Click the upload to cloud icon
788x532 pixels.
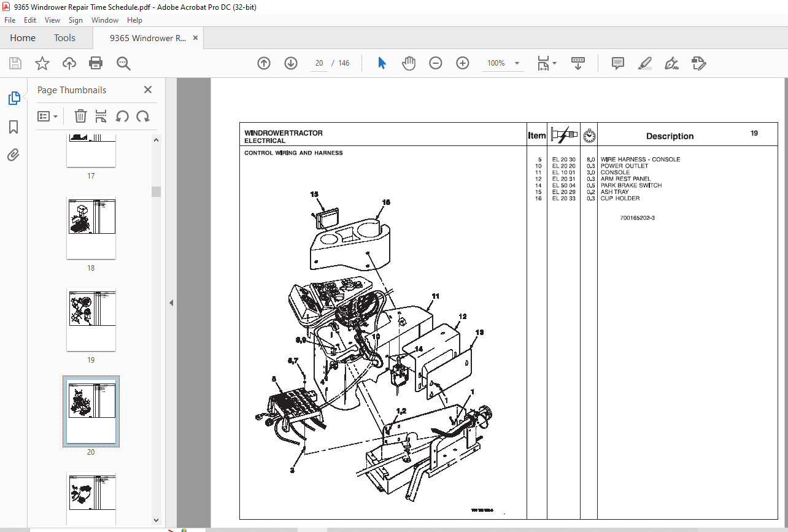click(69, 63)
